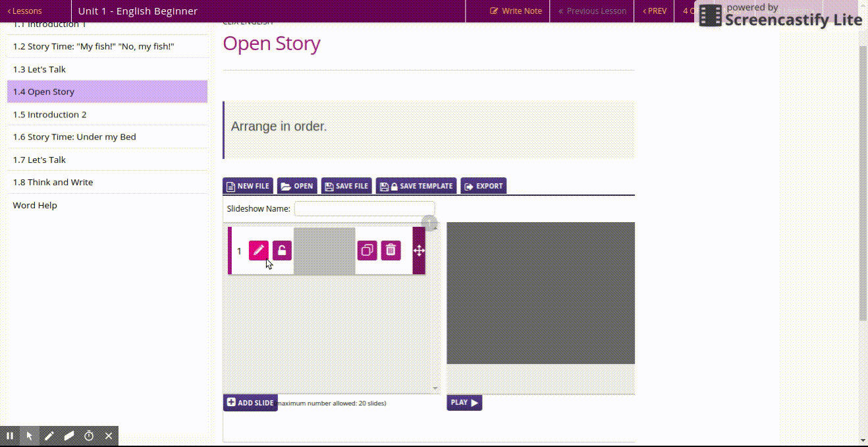Click the move handle on slide 1
Viewport: 868px width, 447px height.
[x=419, y=251]
